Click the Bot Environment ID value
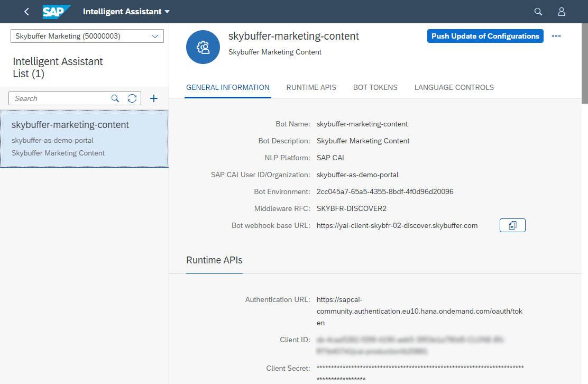588x384 pixels. [x=385, y=191]
